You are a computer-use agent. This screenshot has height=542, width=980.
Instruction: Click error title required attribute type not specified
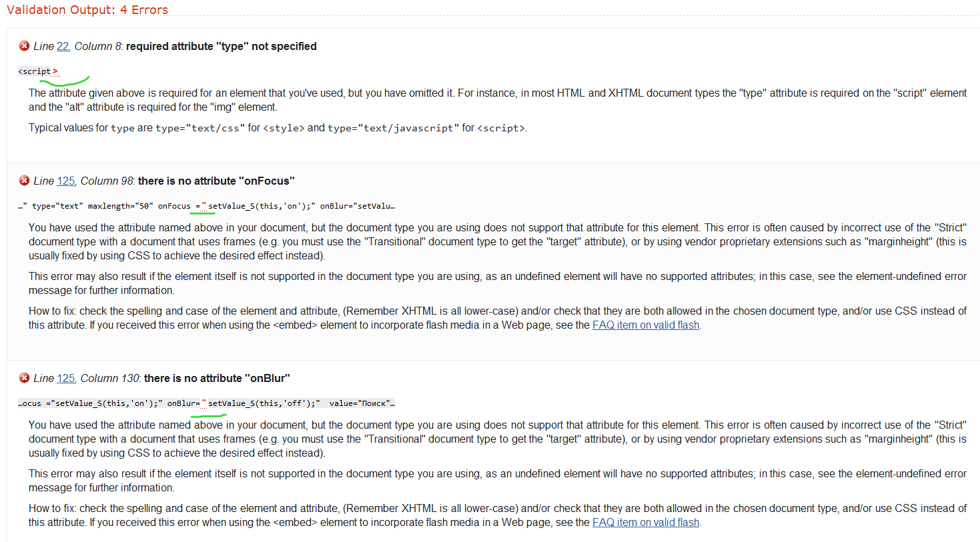click(221, 46)
